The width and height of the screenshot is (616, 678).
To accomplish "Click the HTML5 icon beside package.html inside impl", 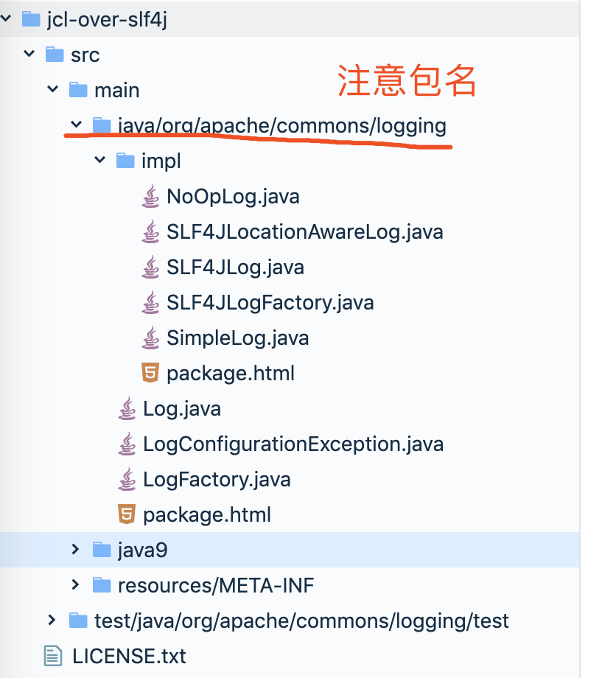I will point(151,373).
